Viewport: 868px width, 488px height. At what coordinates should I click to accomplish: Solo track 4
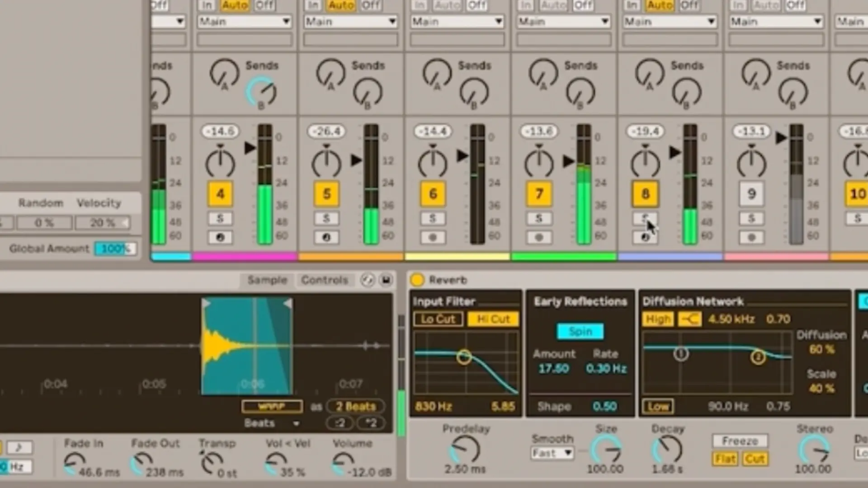click(220, 219)
